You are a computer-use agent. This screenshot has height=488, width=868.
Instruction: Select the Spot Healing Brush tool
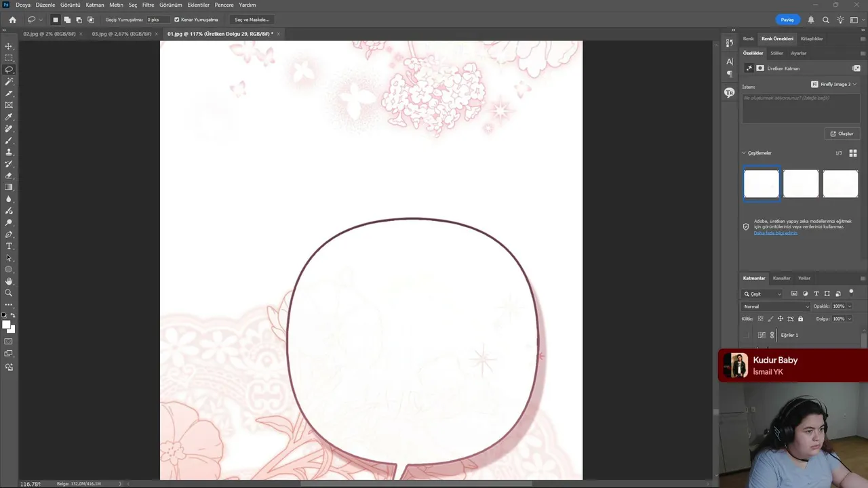pyautogui.click(x=9, y=128)
